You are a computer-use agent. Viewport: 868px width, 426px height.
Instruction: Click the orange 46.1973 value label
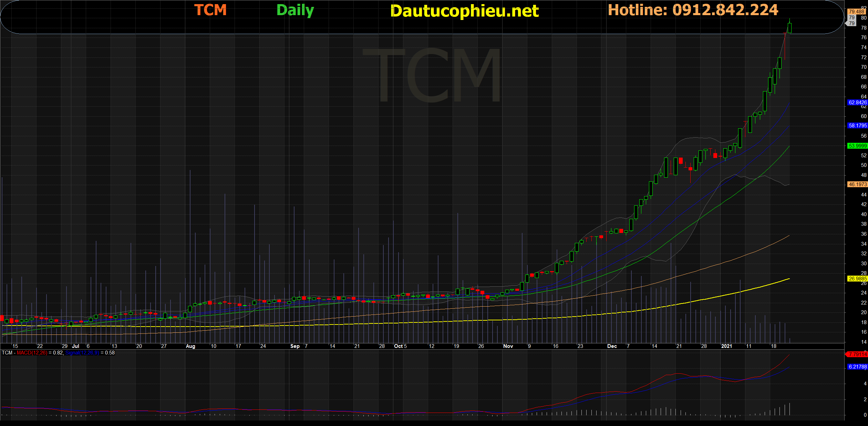click(x=857, y=184)
